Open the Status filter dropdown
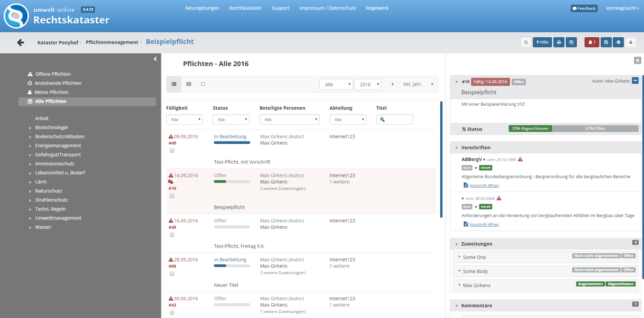The height and width of the screenshot is (318, 644). pos(231,119)
